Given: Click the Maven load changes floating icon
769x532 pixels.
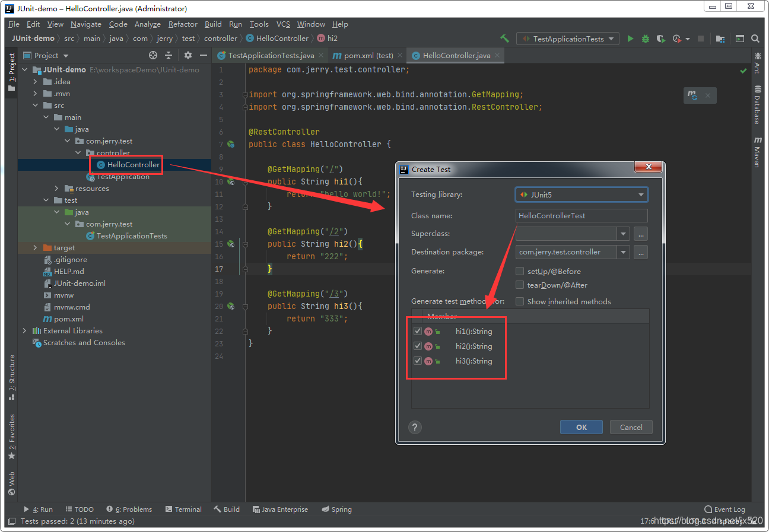Looking at the screenshot, I should tap(692, 95).
